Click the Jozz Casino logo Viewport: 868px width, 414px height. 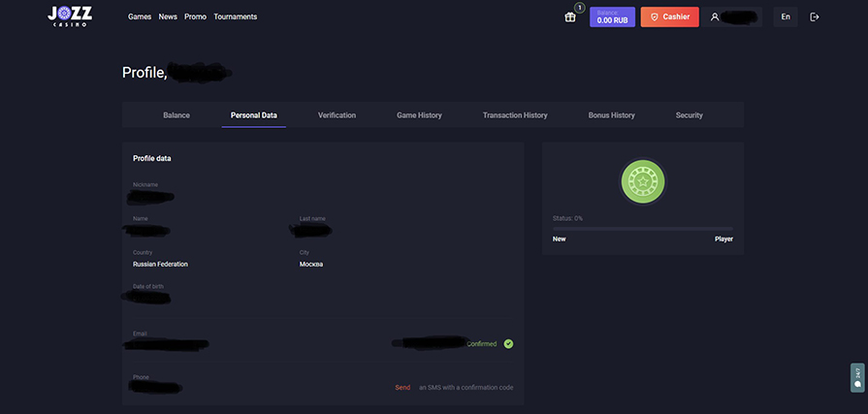click(68, 16)
